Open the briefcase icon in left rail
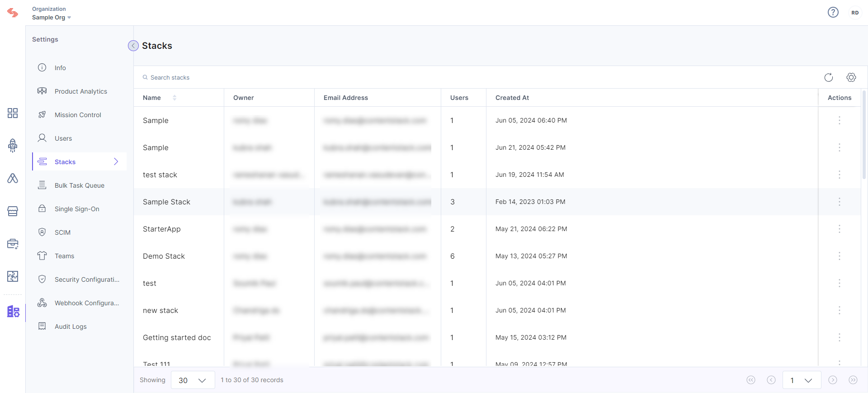Viewport: 868px width, 393px height. [x=13, y=244]
